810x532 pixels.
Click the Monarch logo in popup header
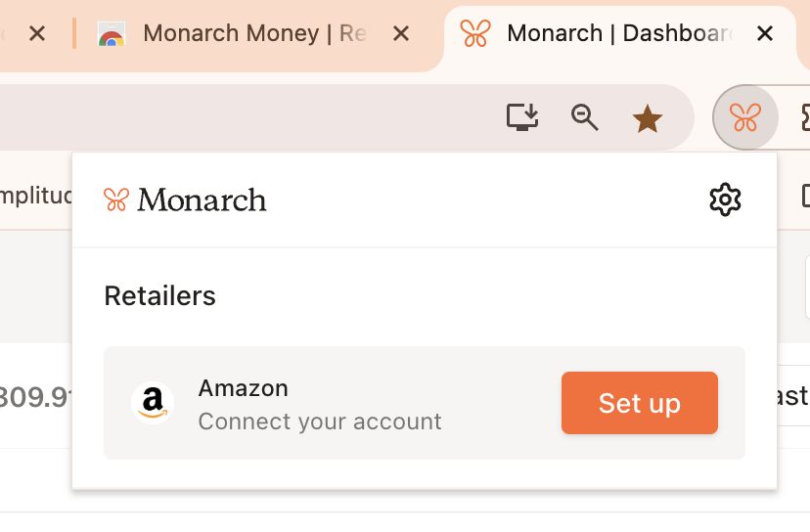(185, 199)
